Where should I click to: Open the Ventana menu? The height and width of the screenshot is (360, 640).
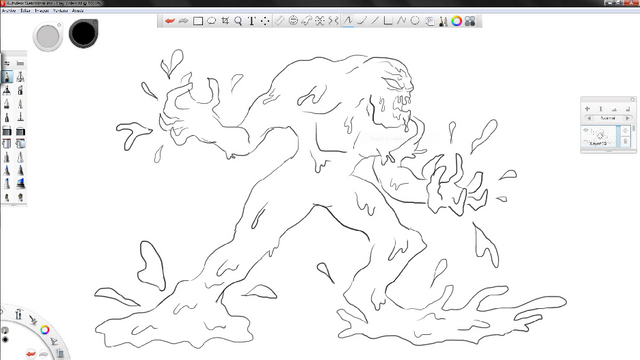click(x=60, y=11)
